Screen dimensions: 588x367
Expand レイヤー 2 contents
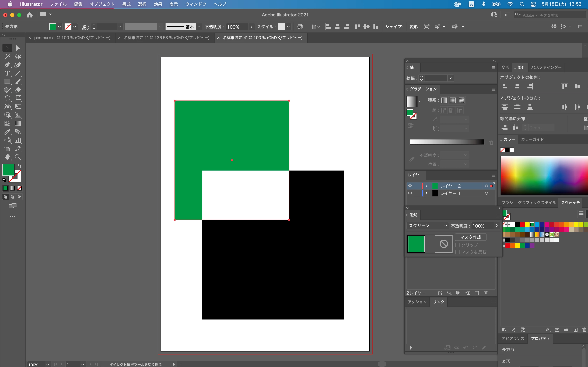tap(426, 186)
